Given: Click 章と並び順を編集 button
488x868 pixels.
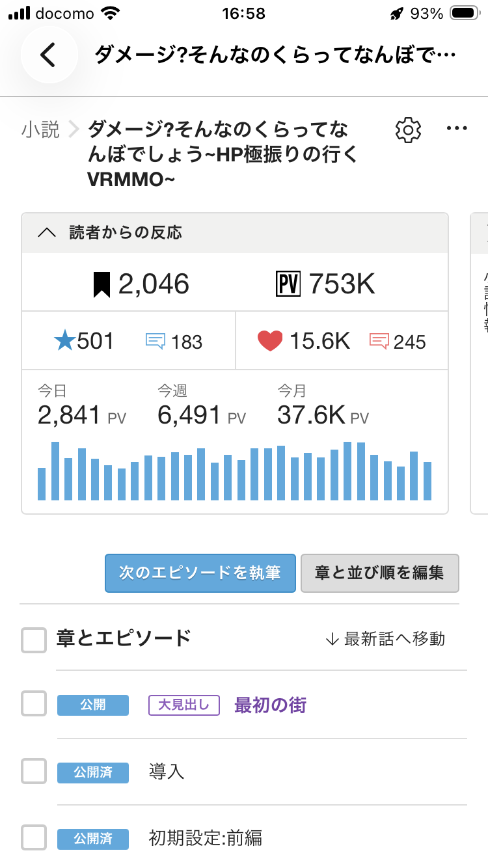Looking at the screenshot, I should [x=380, y=573].
